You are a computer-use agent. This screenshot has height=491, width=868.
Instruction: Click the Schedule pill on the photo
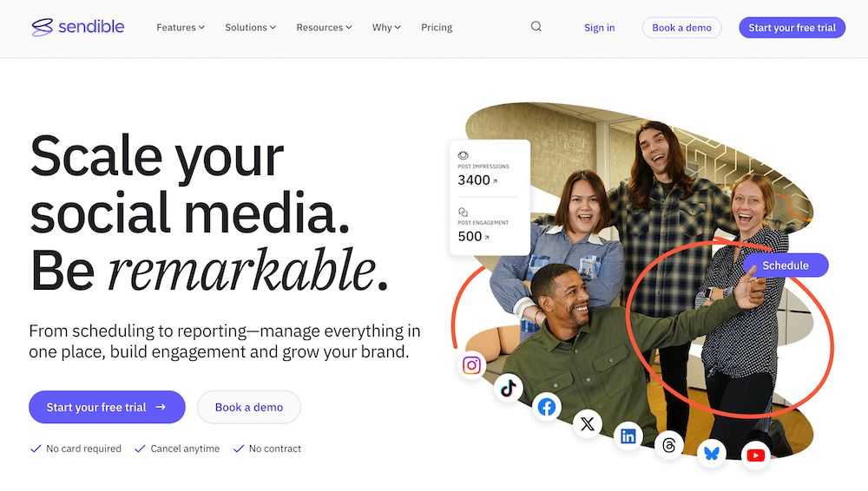pyautogui.click(x=786, y=265)
